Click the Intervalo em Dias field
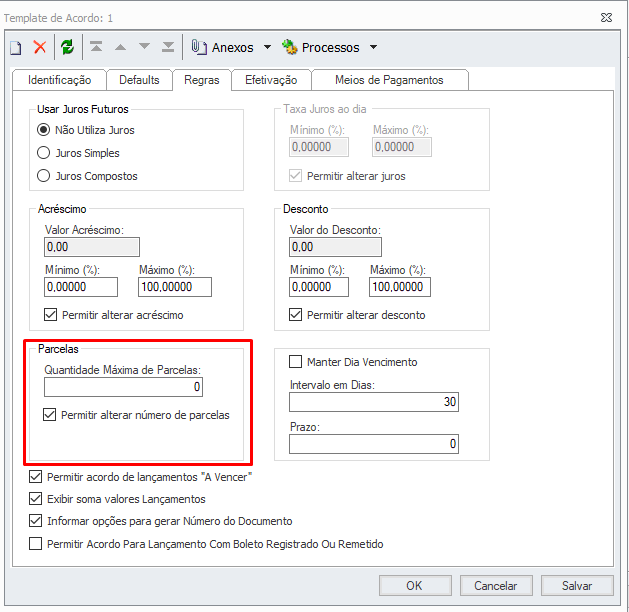The height and width of the screenshot is (612, 629). pos(374,402)
